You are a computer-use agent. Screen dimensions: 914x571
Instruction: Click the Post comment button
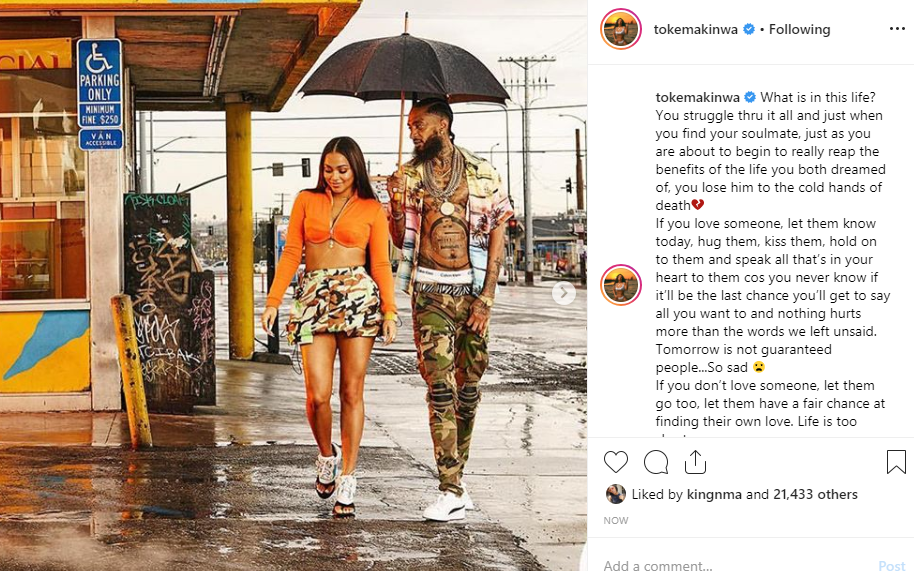click(892, 565)
